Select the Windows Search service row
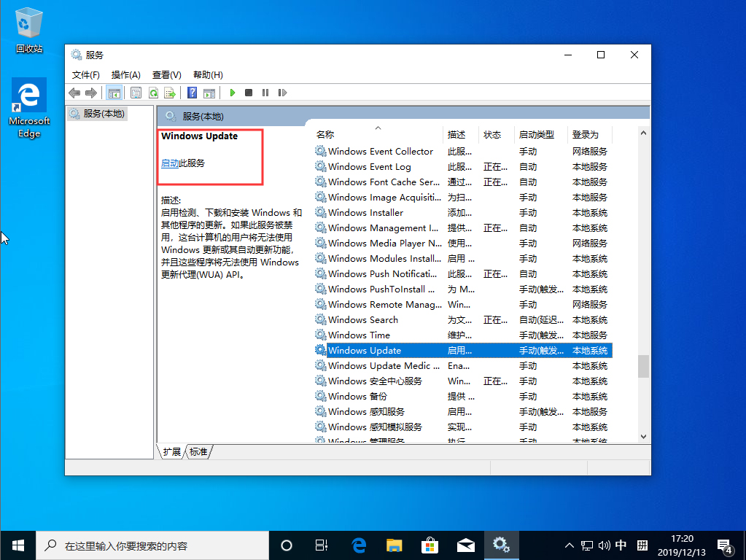Image resolution: width=746 pixels, height=560 pixels. pos(365,319)
